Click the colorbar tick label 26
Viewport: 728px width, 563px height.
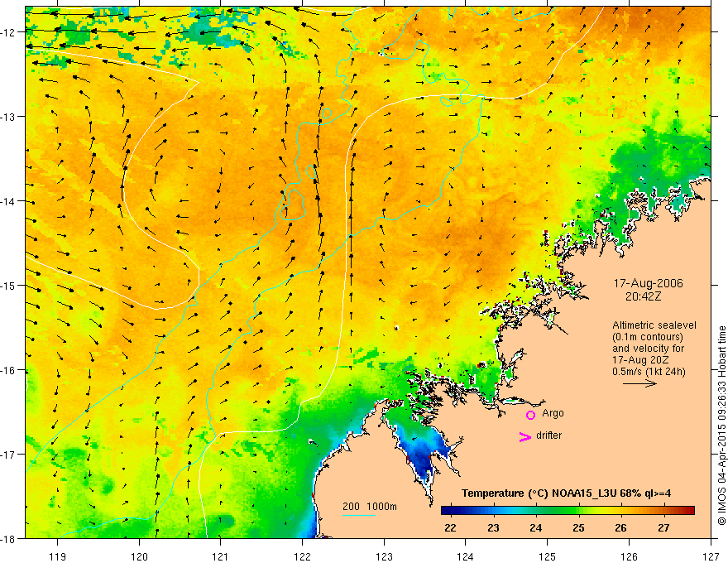pos(620,528)
